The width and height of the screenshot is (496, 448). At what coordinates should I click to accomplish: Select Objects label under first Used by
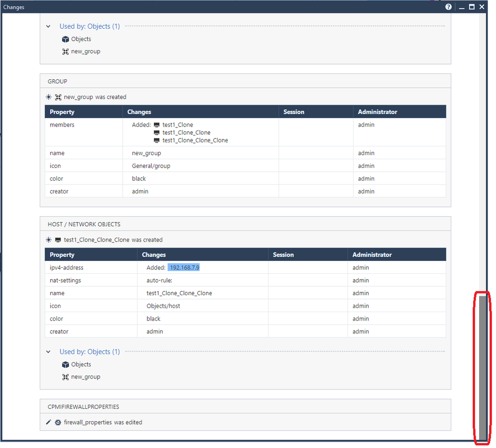pos(81,39)
